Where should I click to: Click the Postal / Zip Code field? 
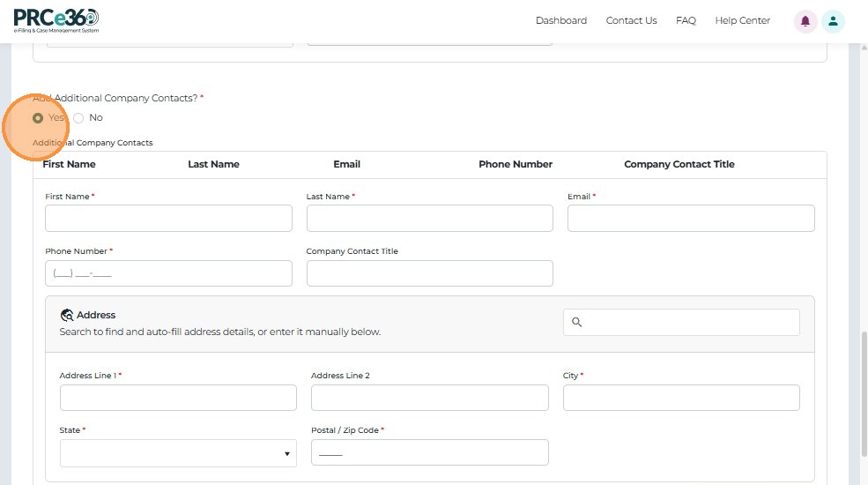point(429,452)
